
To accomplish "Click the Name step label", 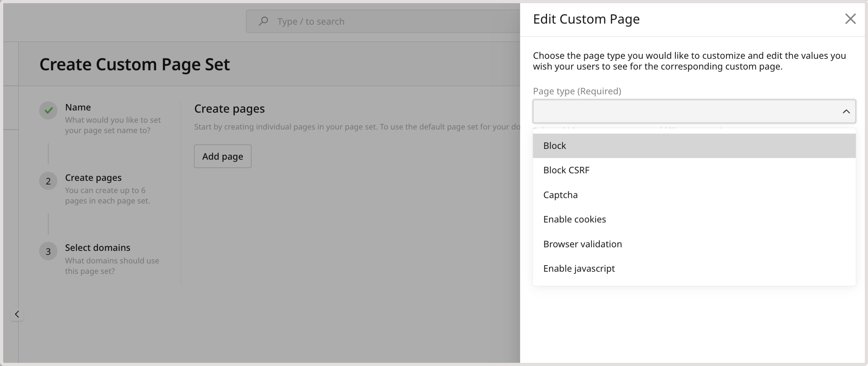I will coord(77,107).
